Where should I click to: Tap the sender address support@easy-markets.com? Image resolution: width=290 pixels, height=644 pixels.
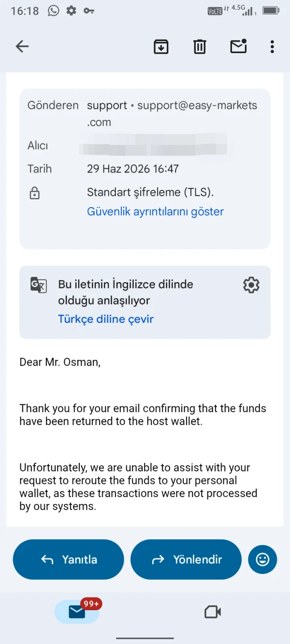(x=172, y=114)
